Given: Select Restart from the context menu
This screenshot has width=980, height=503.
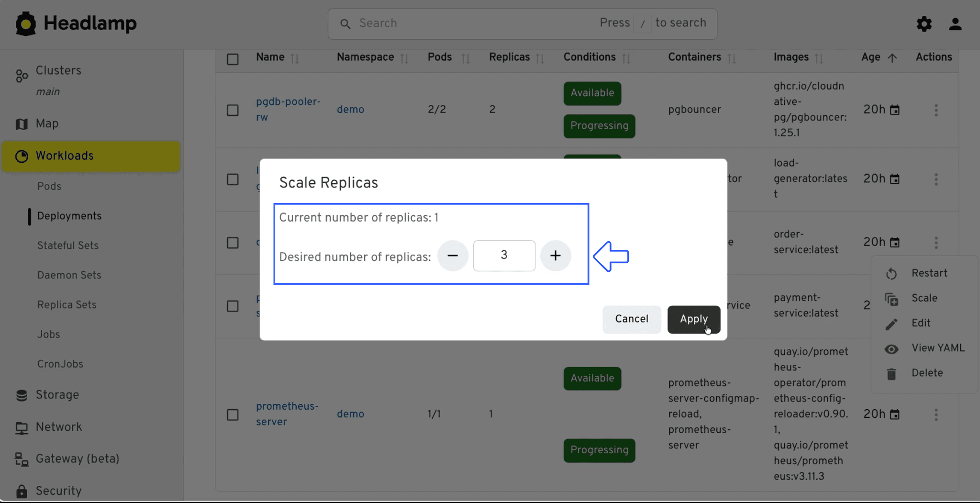Looking at the screenshot, I should click(924, 274).
